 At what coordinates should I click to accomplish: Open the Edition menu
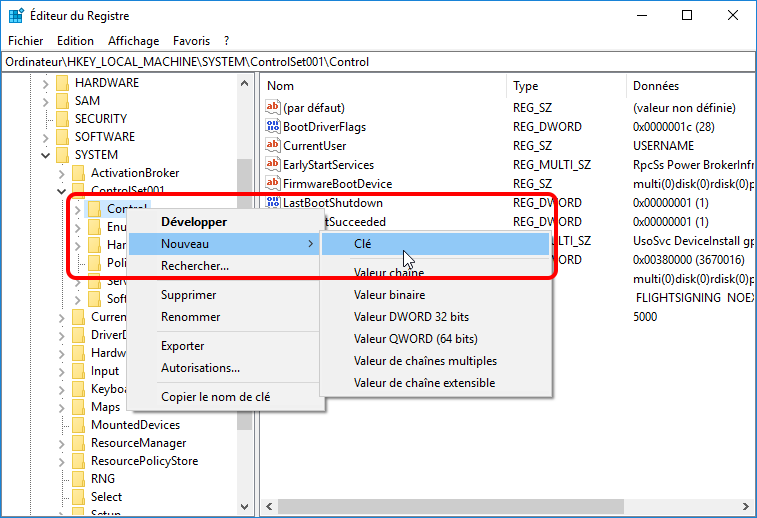(75, 41)
